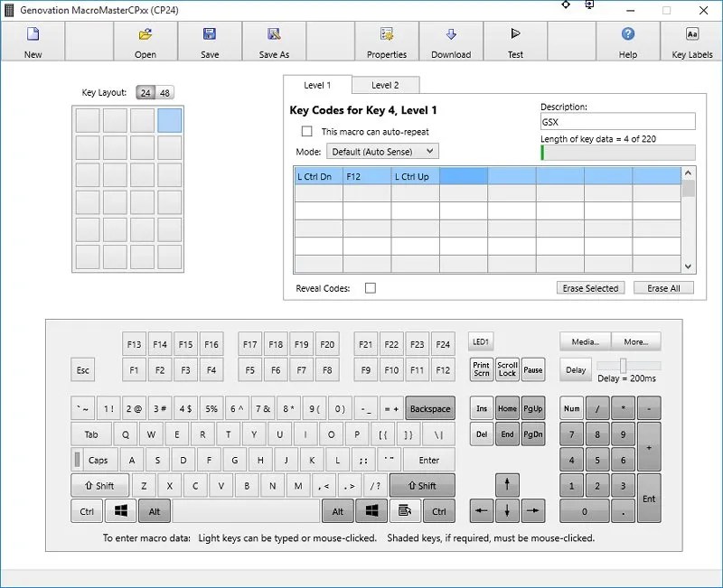Screen dimensions: 723x588
Task: Switch to the Level 2 tab
Action: (x=385, y=85)
